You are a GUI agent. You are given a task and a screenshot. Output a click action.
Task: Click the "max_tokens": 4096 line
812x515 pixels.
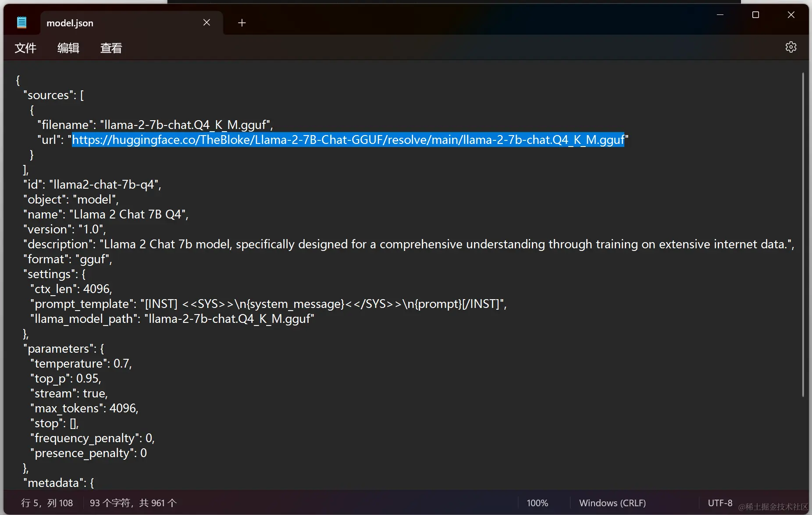84,408
